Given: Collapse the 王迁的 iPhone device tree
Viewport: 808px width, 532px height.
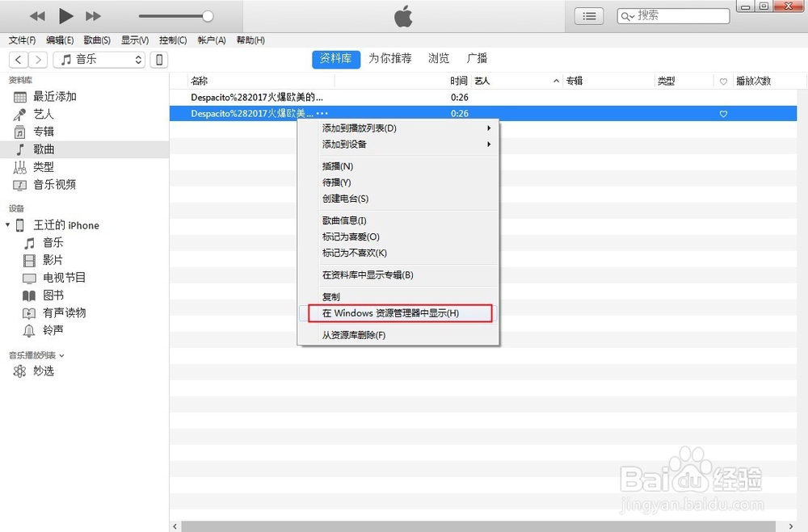Looking at the screenshot, I should pos(8,225).
